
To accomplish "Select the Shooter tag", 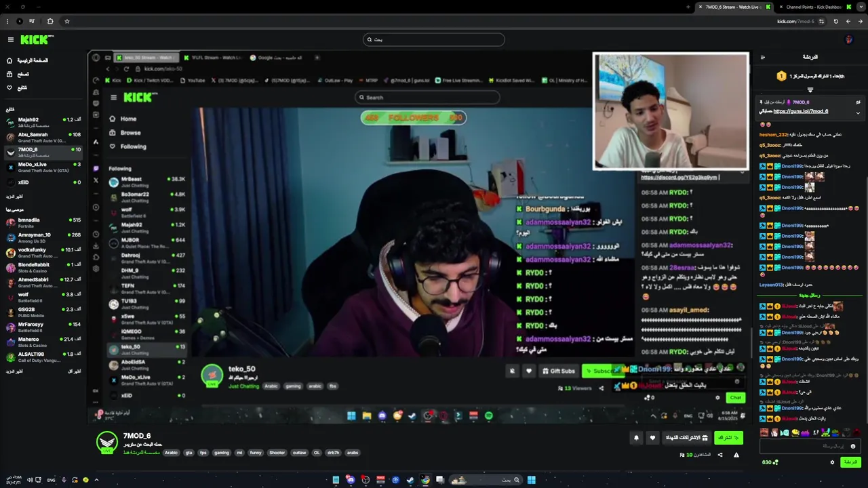I will click(277, 453).
